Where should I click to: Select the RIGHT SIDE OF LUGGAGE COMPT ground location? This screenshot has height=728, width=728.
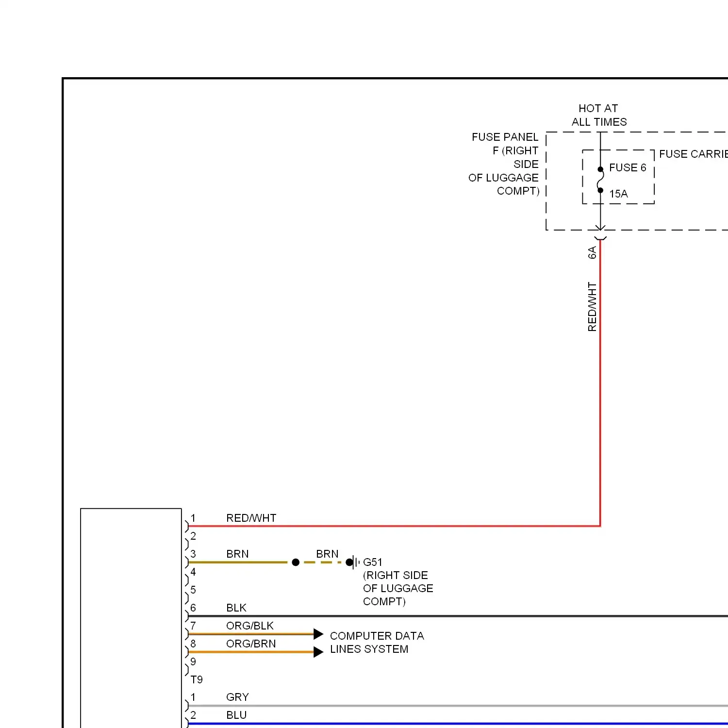click(x=398, y=588)
